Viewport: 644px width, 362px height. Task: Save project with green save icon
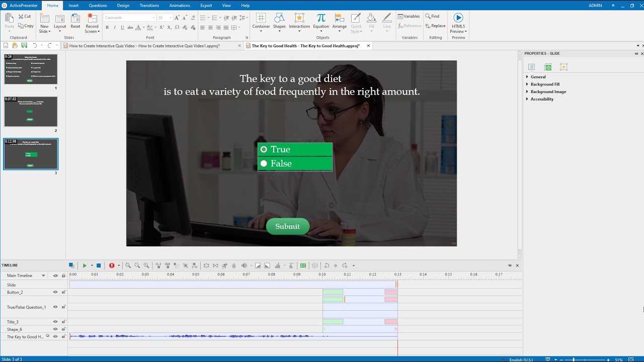[x=24, y=46]
